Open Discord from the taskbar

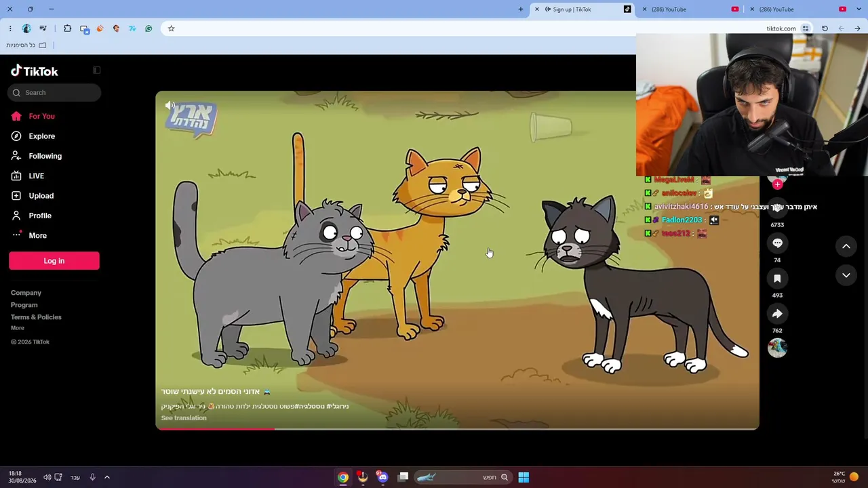click(382, 477)
